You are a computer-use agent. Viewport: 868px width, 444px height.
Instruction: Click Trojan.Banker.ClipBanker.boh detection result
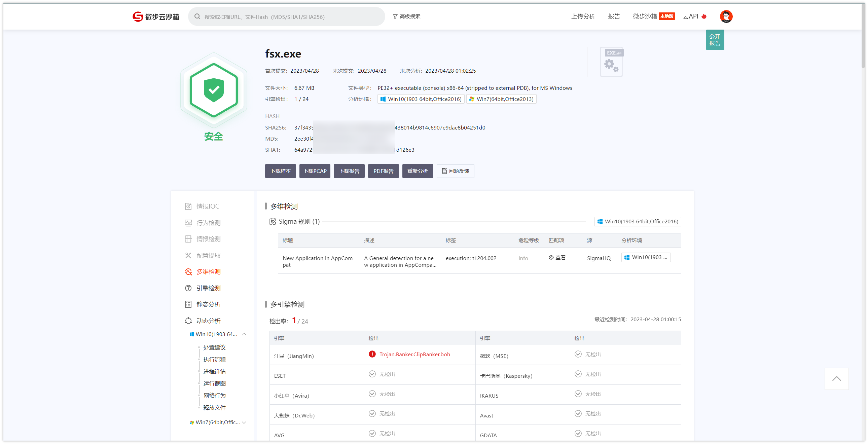pyautogui.click(x=414, y=355)
